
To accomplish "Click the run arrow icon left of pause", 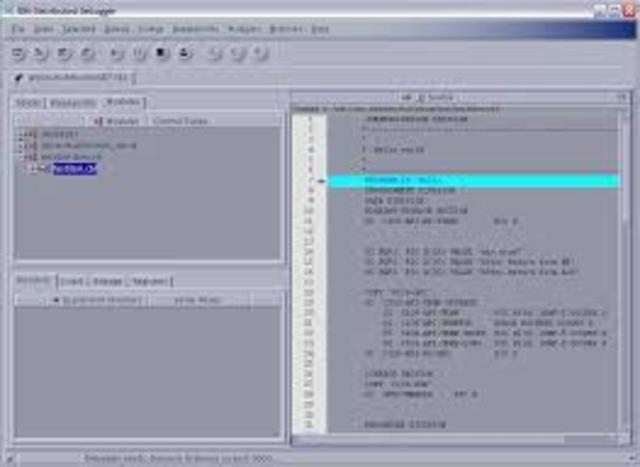I will [x=117, y=53].
